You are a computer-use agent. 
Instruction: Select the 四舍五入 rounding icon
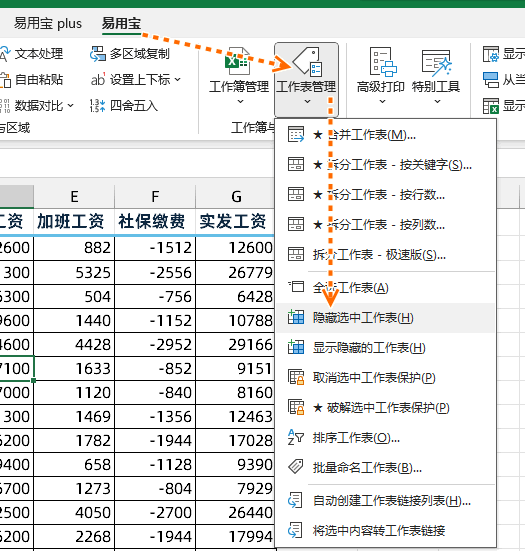[x=97, y=105]
